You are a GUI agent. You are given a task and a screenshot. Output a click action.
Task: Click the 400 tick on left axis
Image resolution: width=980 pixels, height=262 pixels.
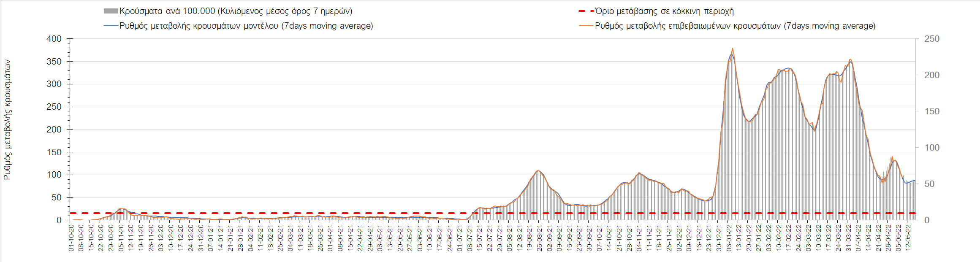pyautogui.click(x=54, y=39)
